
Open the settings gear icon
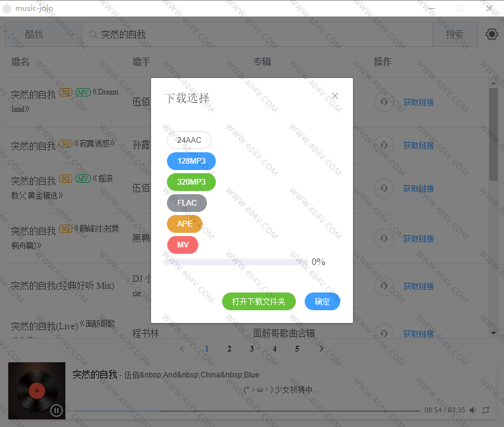[491, 34]
